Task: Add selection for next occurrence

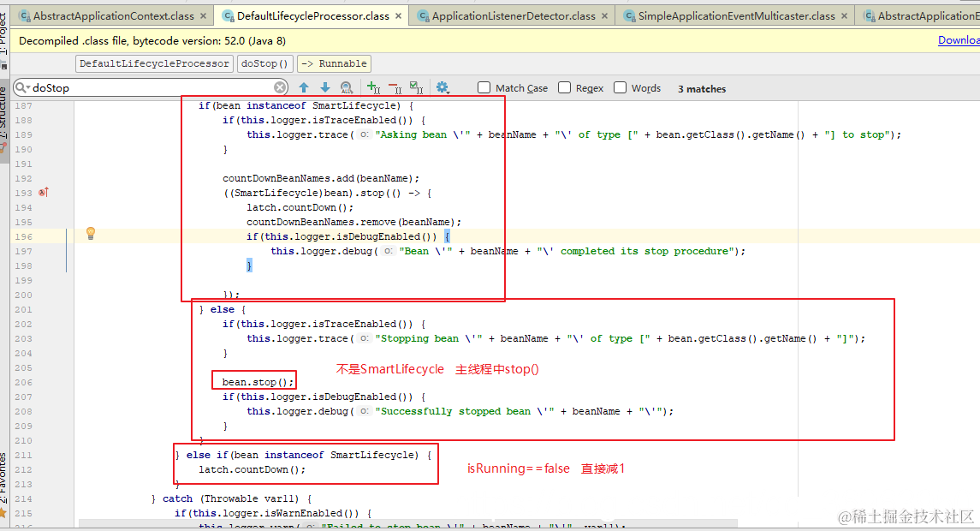Action: click(x=373, y=87)
